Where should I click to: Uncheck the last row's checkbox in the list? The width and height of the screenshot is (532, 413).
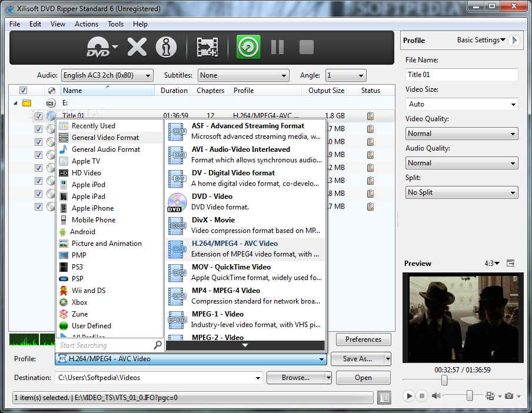click(x=38, y=206)
